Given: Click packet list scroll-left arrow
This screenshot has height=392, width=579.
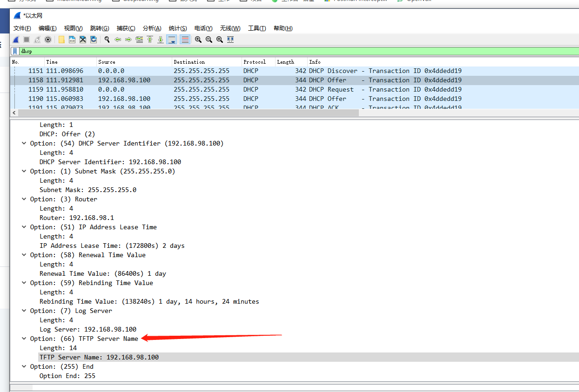Looking at the screenshot, I should (x=13, y=113).
